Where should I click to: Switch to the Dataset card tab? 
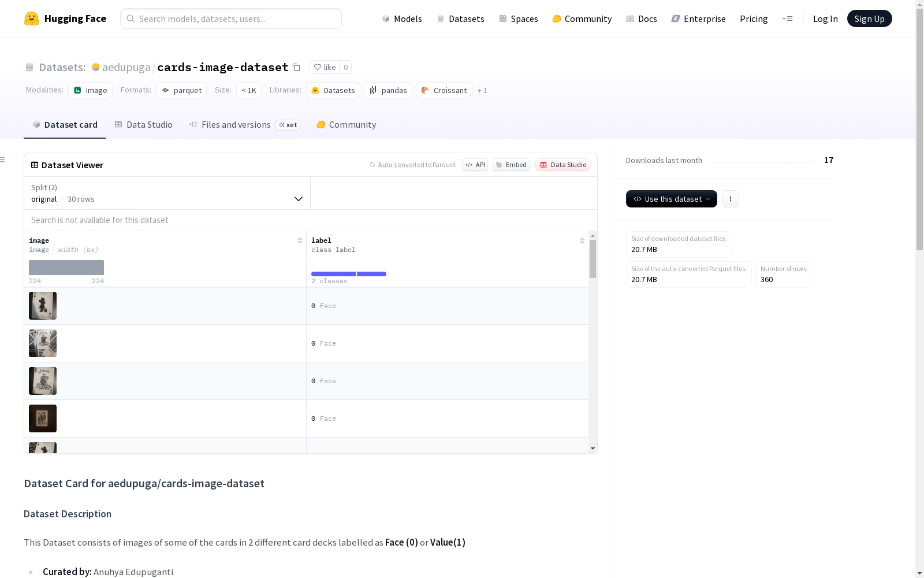[x=65, y=125]
